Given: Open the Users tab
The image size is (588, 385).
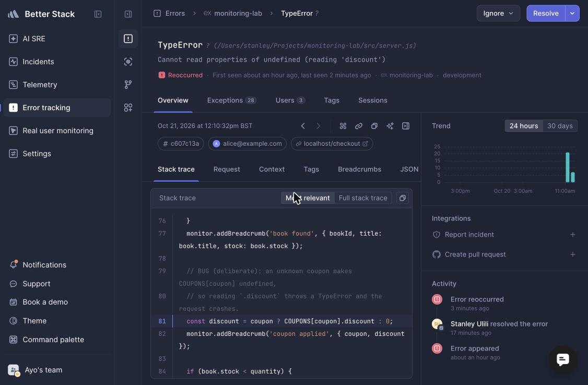Looking at the screenshot, I should coord(290,101).
